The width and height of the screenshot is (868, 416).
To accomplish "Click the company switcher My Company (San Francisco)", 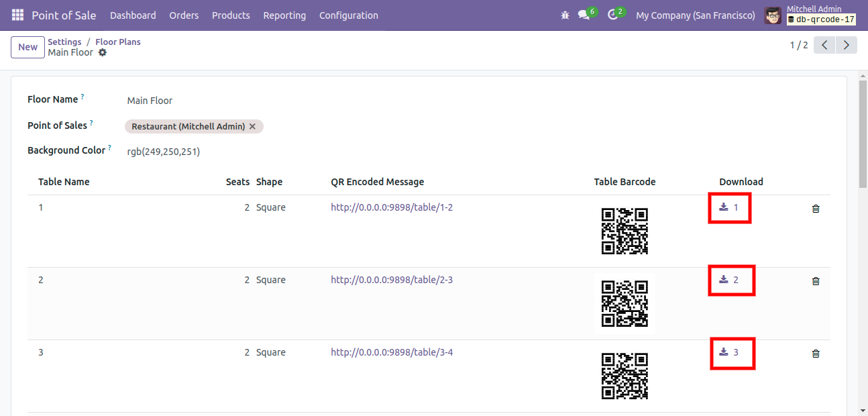I will coord(696,15).
